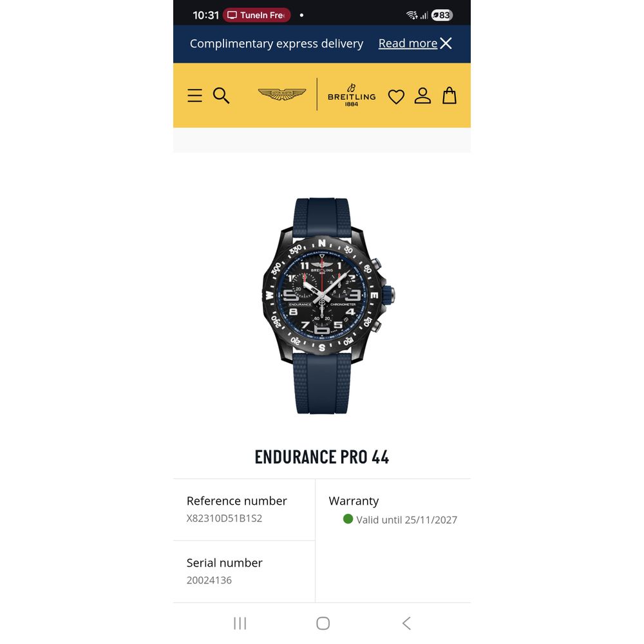The height and width of the screenshot is (644, 644).
Task: Tap the Android home button
Action: [x=323, y=623]
